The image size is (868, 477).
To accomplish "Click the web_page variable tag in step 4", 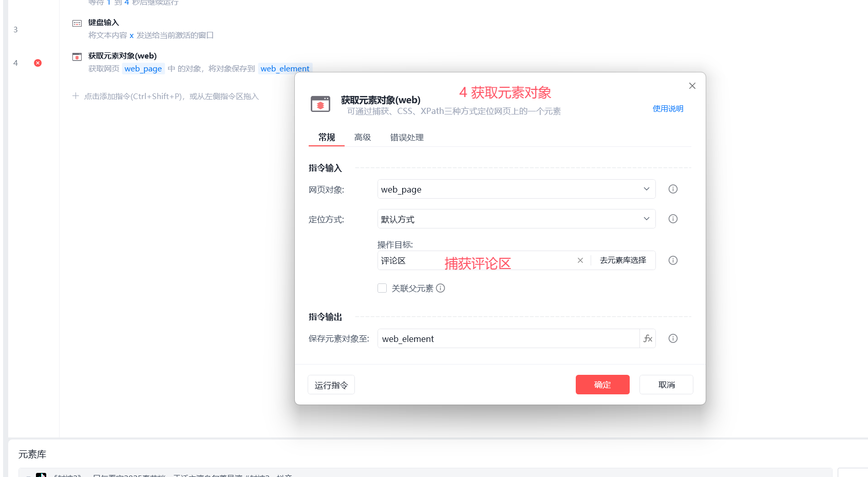I will (x=143, y=68).
